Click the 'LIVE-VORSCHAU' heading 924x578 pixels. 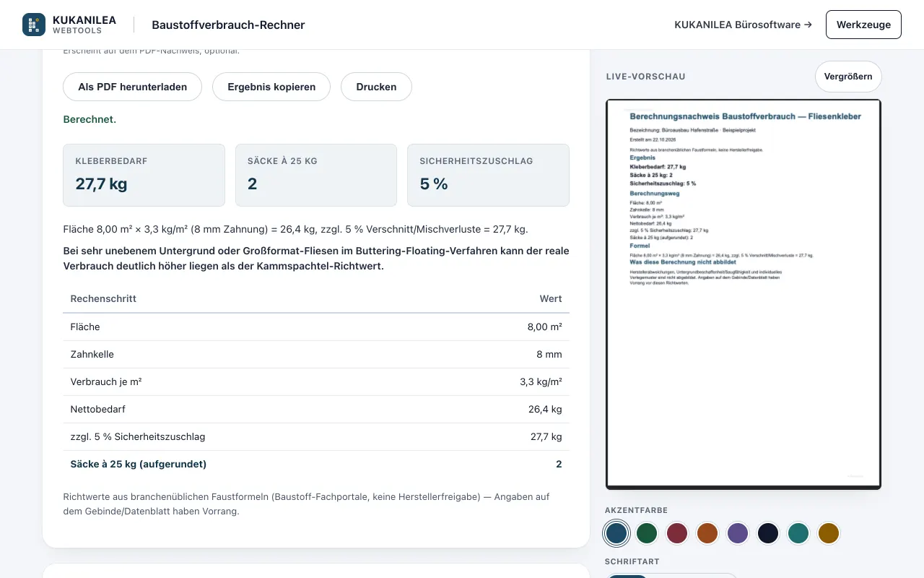click(x=645, y=77)
